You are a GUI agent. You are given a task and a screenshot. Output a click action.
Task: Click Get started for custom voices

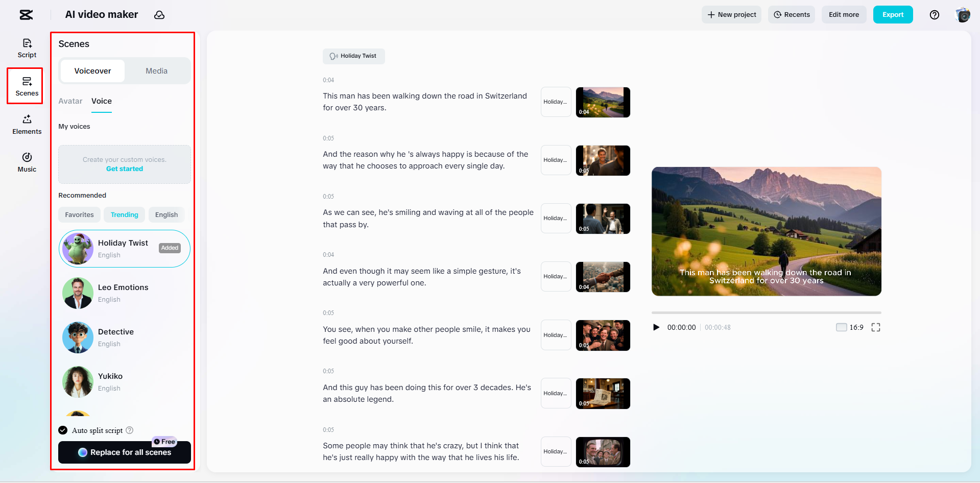[125, 169]
